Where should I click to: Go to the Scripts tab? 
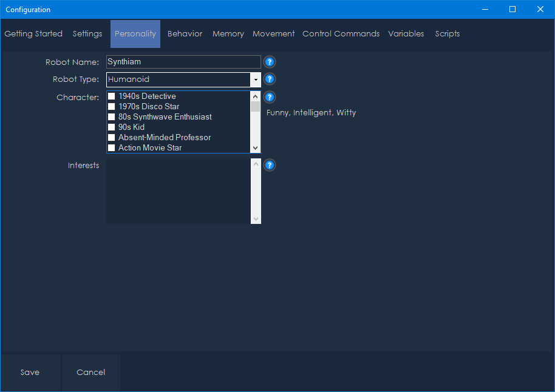tap(447, 34)
